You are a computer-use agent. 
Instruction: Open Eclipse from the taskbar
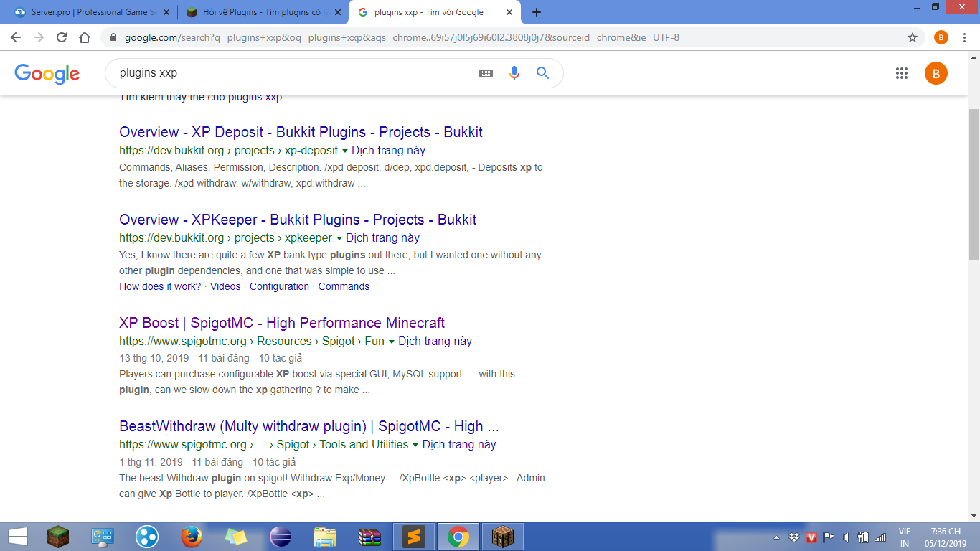281,537
